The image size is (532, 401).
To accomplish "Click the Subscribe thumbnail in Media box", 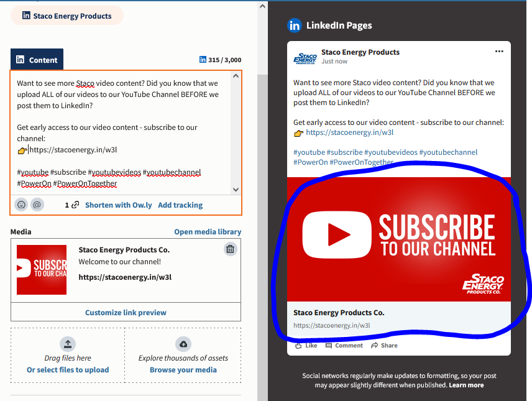I will tap(42, 270).
